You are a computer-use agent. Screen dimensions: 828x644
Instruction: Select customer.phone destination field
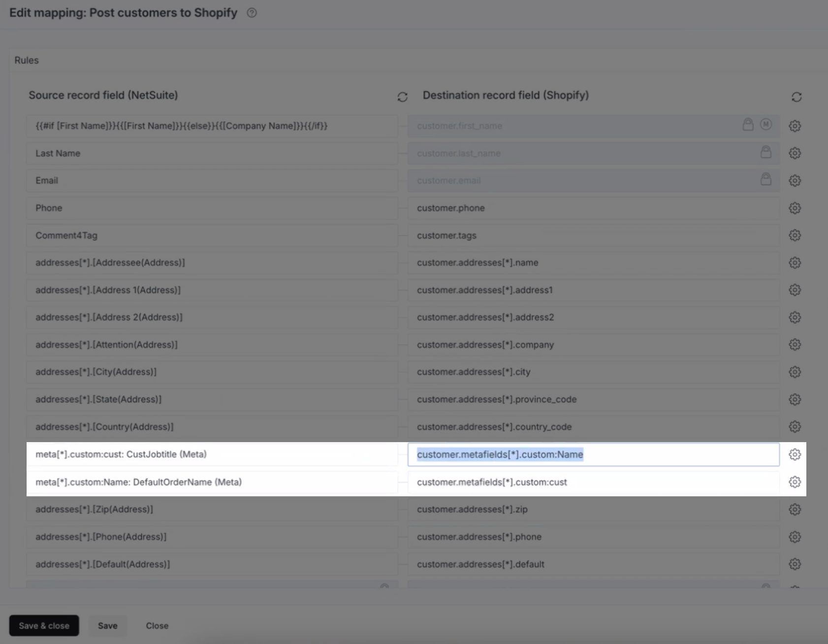tap(594, 208)
